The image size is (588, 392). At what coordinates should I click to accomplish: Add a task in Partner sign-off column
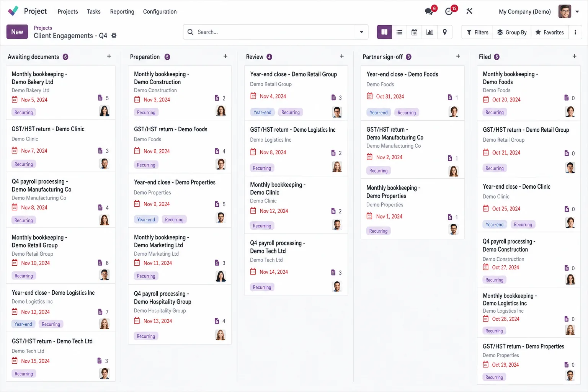(458, 56)
